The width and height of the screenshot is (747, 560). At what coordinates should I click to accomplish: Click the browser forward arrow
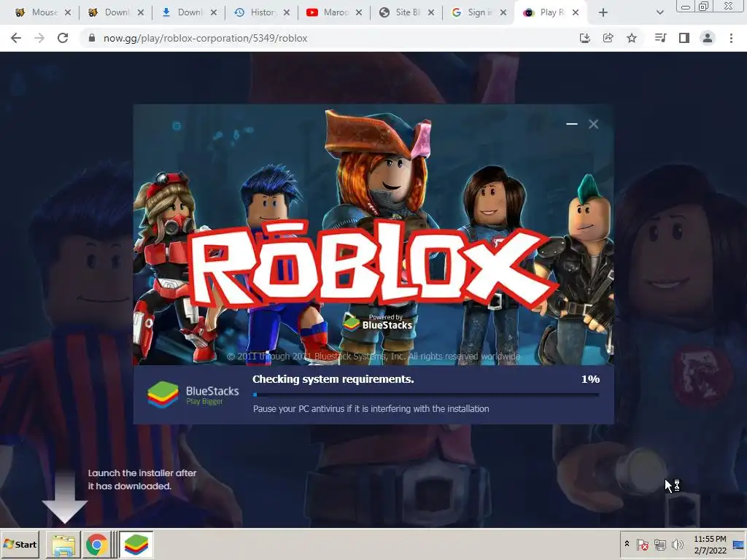coord(39,38)
